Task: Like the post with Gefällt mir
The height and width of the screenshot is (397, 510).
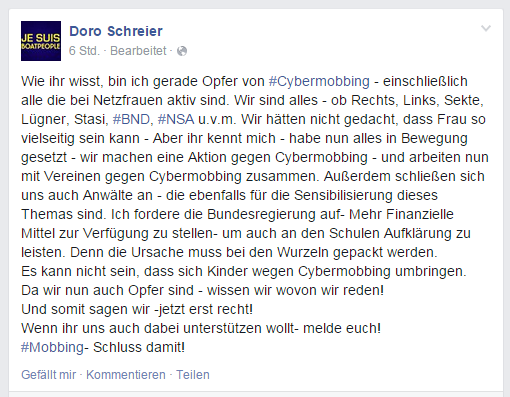Action: click(x=49, y=375)
